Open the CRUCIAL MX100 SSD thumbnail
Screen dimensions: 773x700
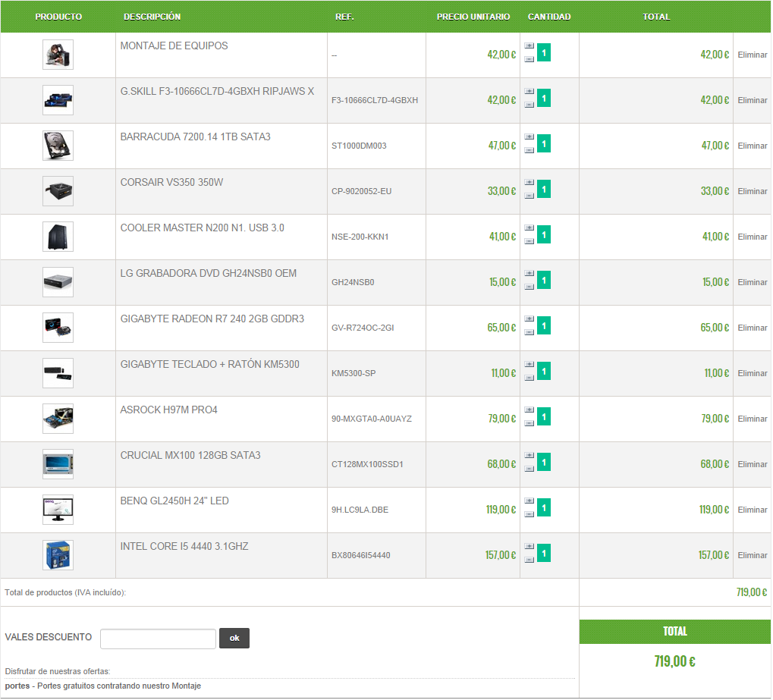58,464
